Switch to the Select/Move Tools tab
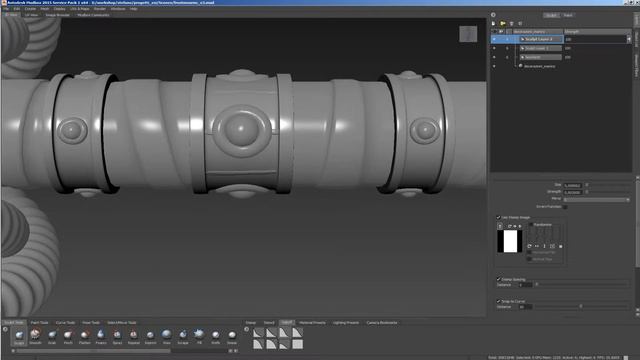 [x=121, y=322]
